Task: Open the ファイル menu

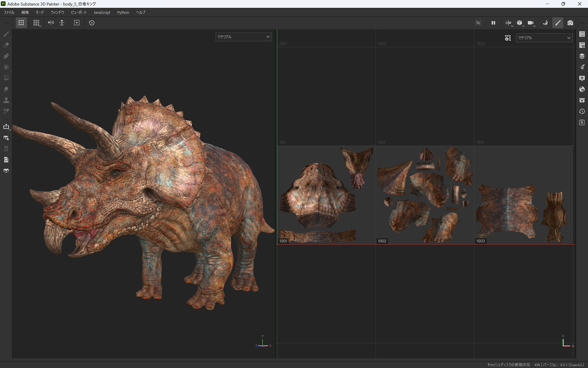Action: [9, 12]
